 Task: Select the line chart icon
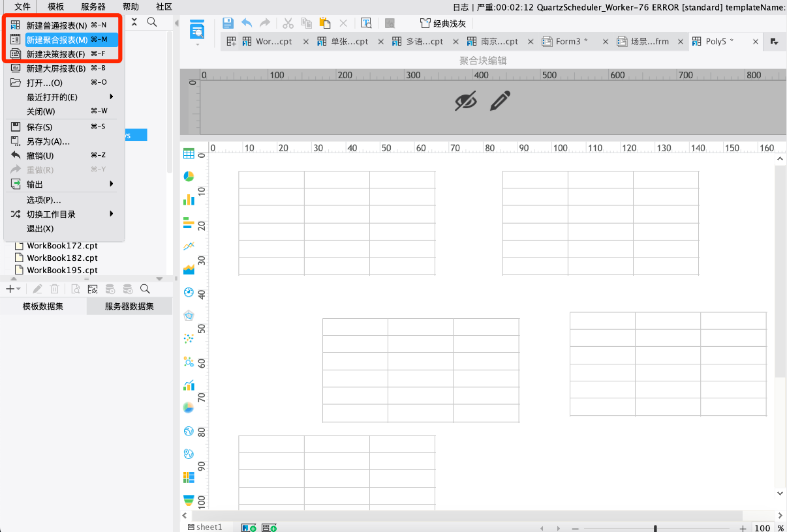pyautogui.click(x=189, y=246)
